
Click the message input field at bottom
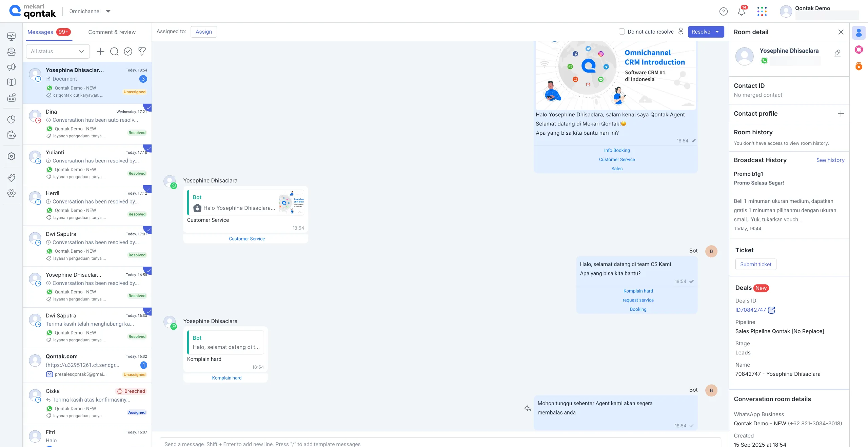point(407,444)
